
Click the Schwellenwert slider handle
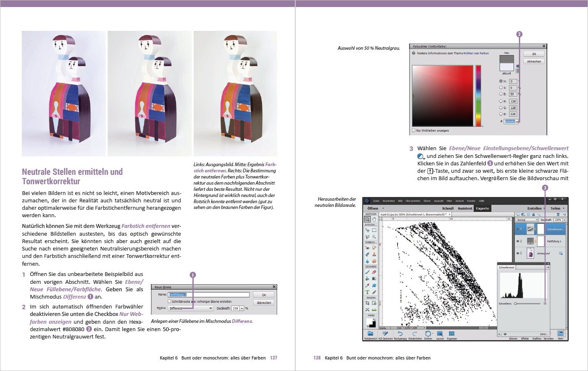click(x=516, y=304)
